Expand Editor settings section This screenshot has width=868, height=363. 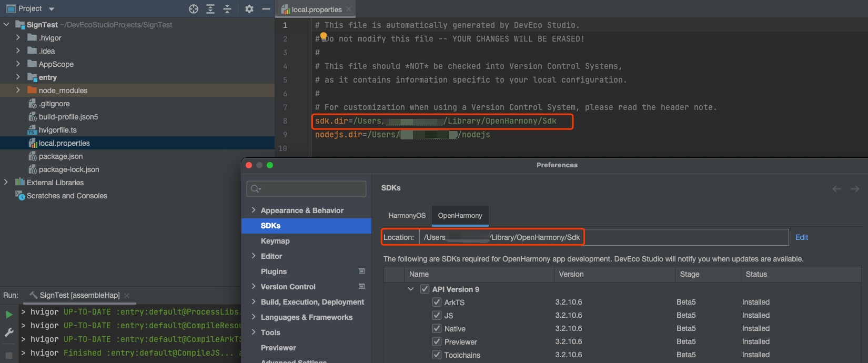tap(254, 256)
